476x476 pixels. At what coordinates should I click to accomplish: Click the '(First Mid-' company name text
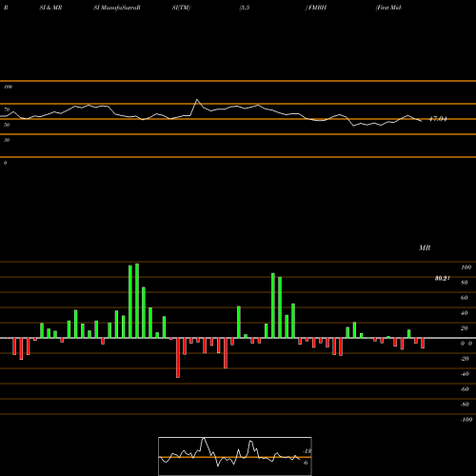click(388, 8)
